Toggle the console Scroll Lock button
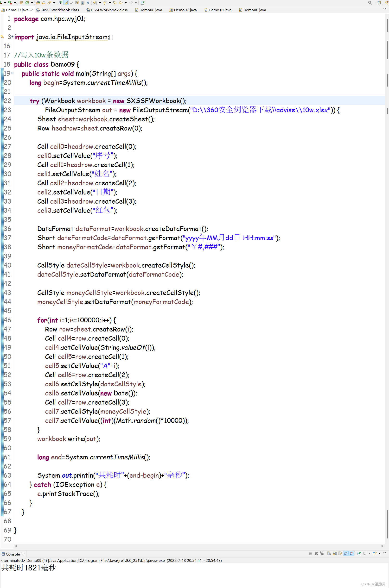389x588 pixels. point(335,554)
